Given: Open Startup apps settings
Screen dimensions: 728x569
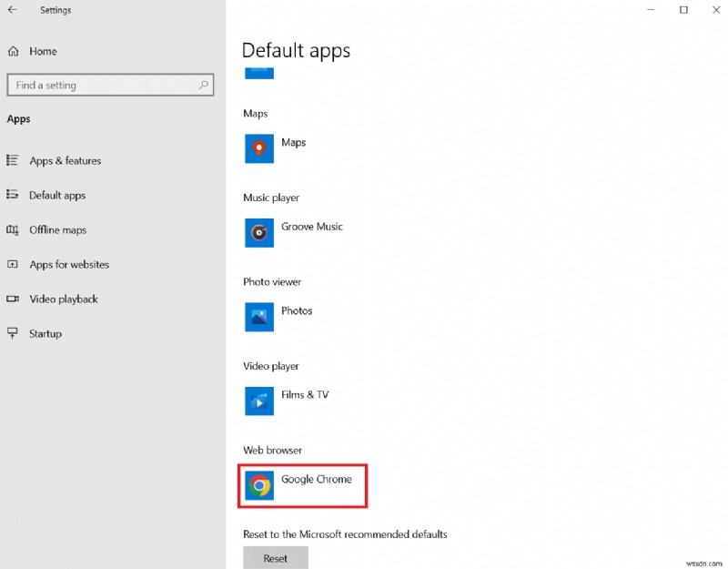Looking at the screenshot, I should pyautogui.click(x=45, y=333).
